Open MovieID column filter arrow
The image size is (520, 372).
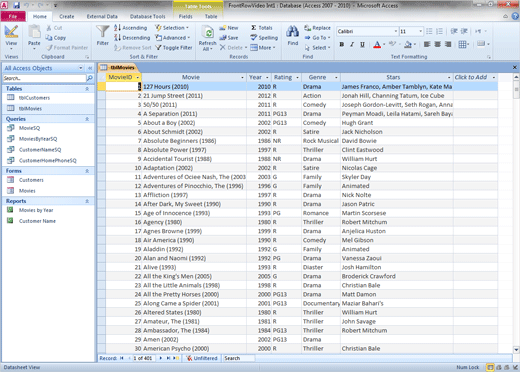click(137, 77)
